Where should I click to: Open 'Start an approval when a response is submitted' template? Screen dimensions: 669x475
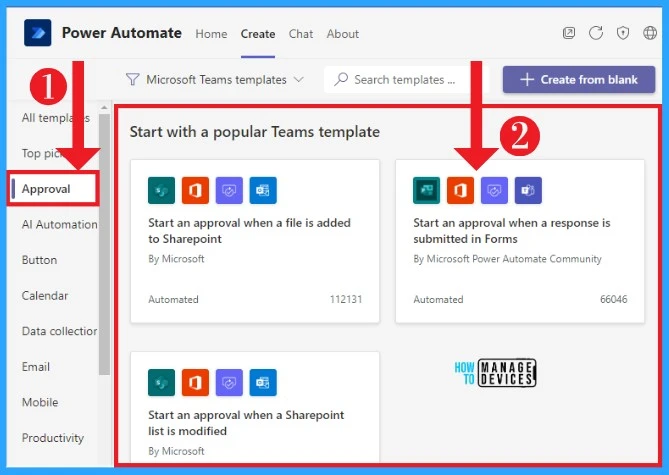tap(520, 241)
